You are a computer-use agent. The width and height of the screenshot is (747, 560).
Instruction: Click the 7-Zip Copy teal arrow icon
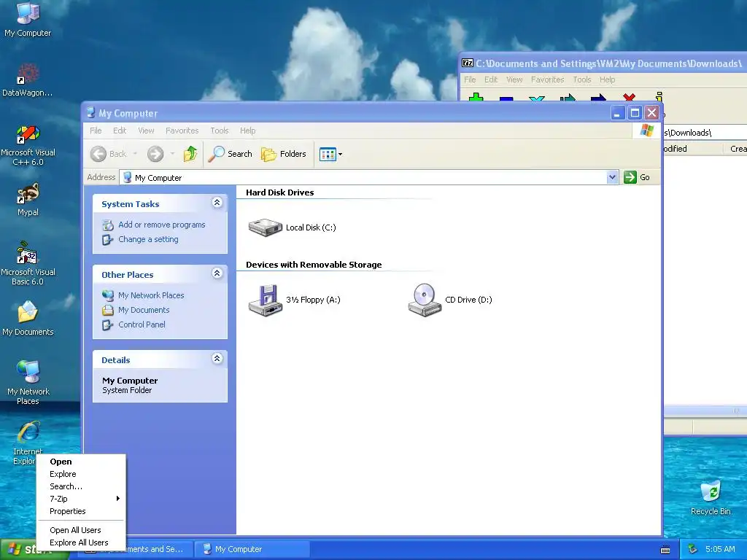(568, 98)
